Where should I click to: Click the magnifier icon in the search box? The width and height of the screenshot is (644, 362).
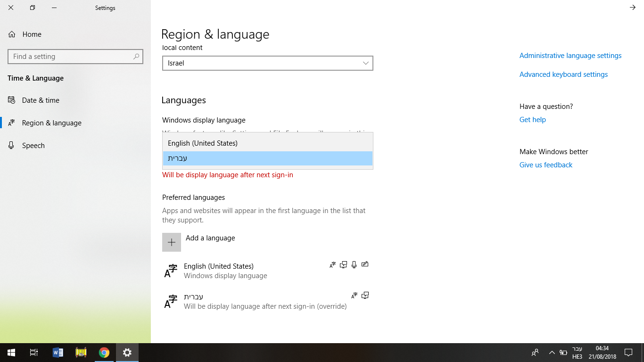(136, 57)
